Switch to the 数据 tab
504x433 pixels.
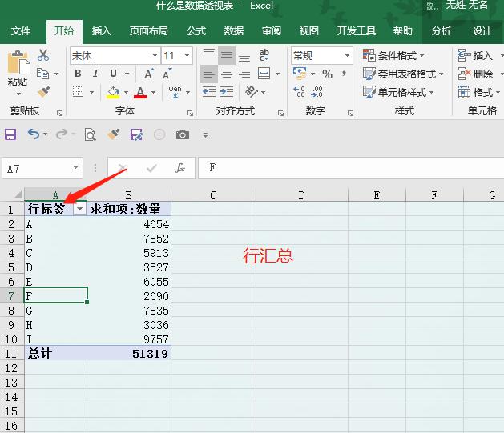[234, 31]
